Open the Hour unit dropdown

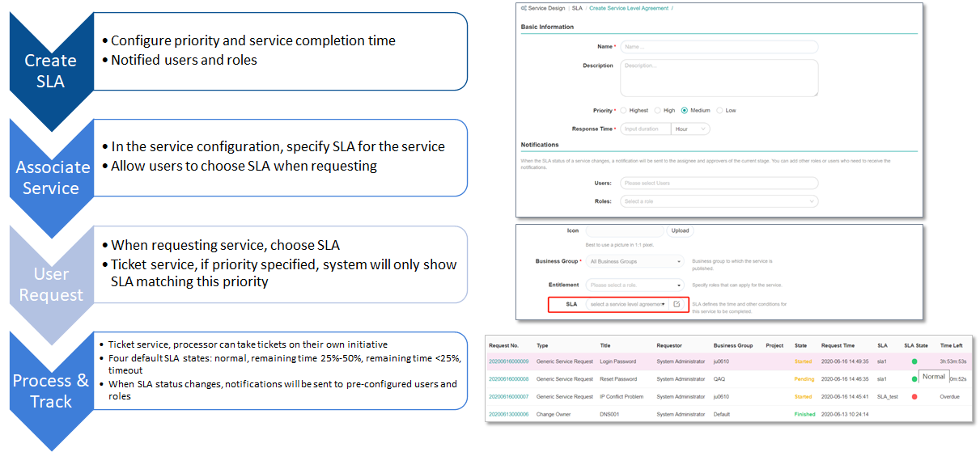pyautogui.click(x=691, y=129)
